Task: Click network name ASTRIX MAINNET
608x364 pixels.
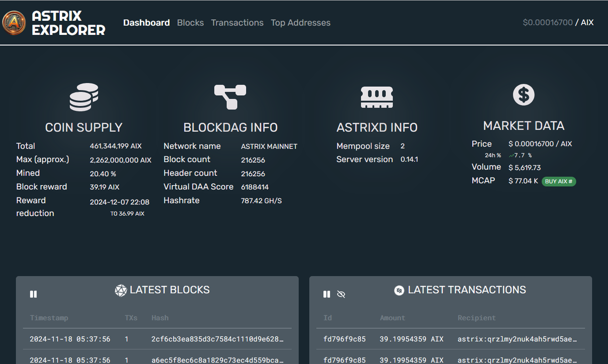Action: (269, 146)
